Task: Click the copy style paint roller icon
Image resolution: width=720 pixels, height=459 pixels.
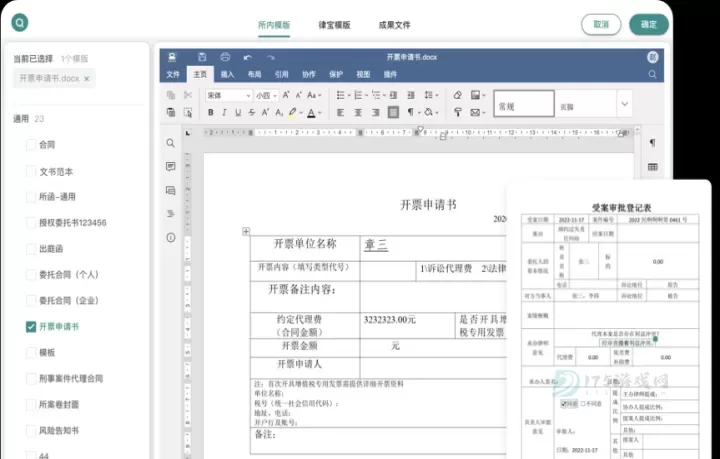Action: [x=457, y=112]
